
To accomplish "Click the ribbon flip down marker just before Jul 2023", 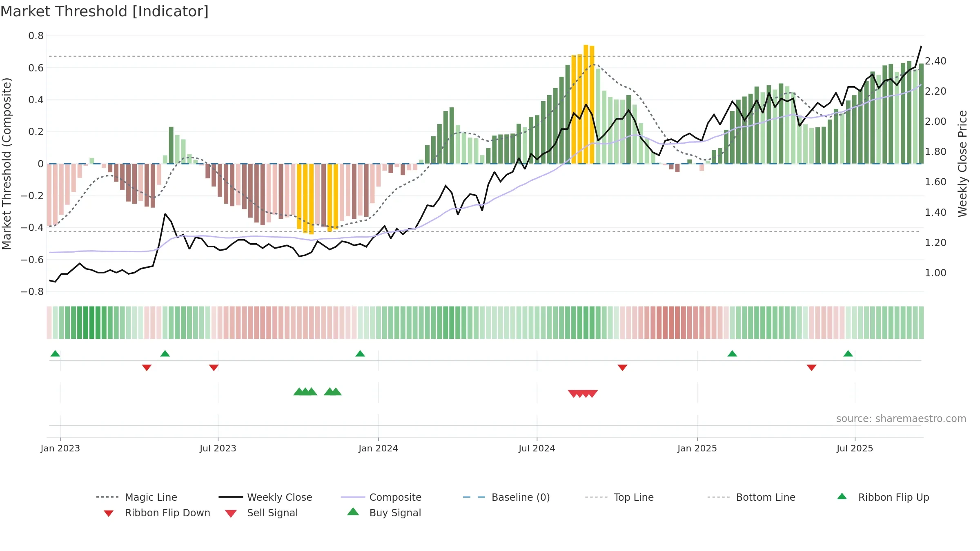I will (214, 368).
